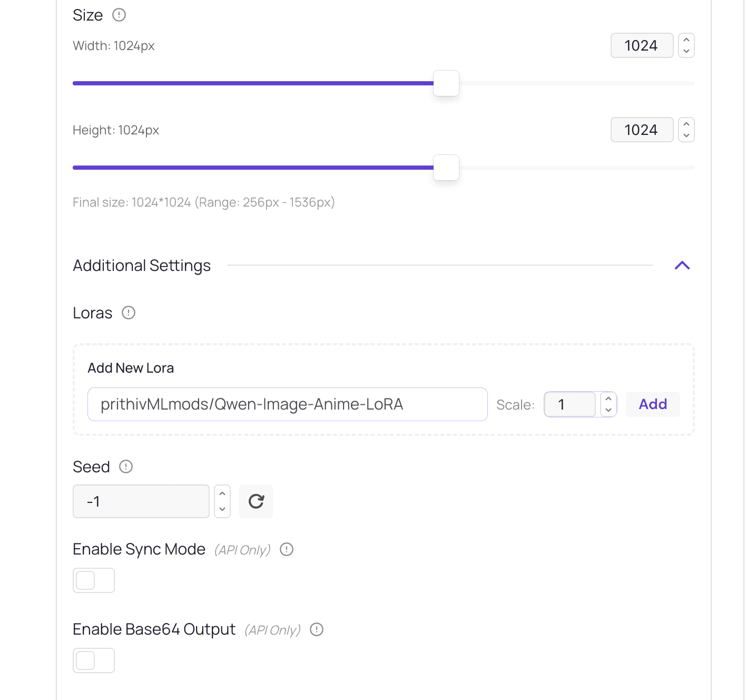746x700 pixels.
Task: Toggle the Enable Sync Mode switch
Action: [94, 580]
